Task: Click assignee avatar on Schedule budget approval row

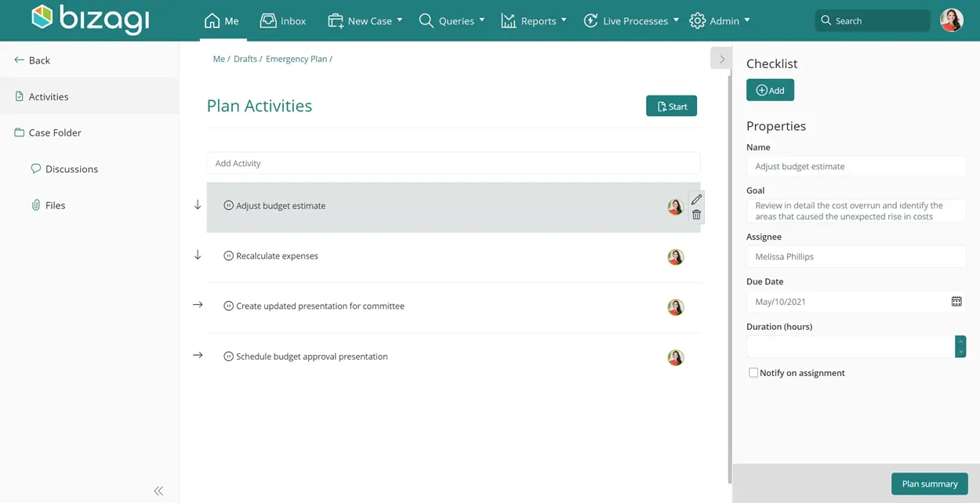Action: 676,357
